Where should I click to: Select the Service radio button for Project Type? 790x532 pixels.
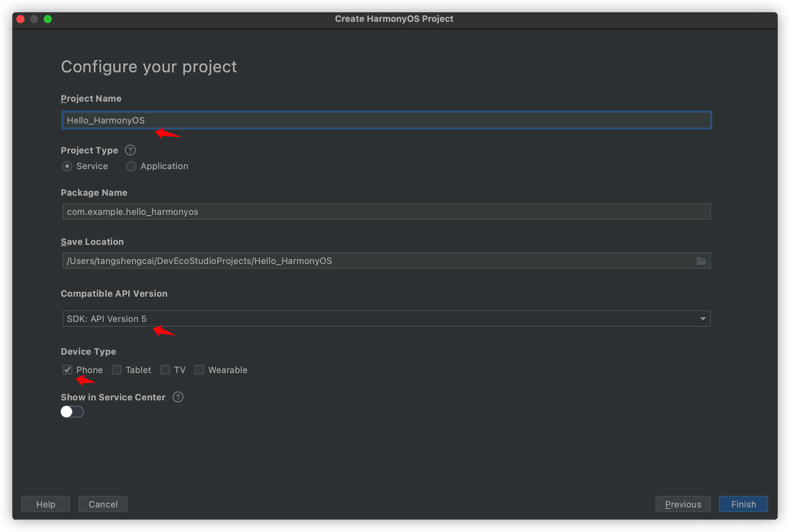click(x=67, y=166)
